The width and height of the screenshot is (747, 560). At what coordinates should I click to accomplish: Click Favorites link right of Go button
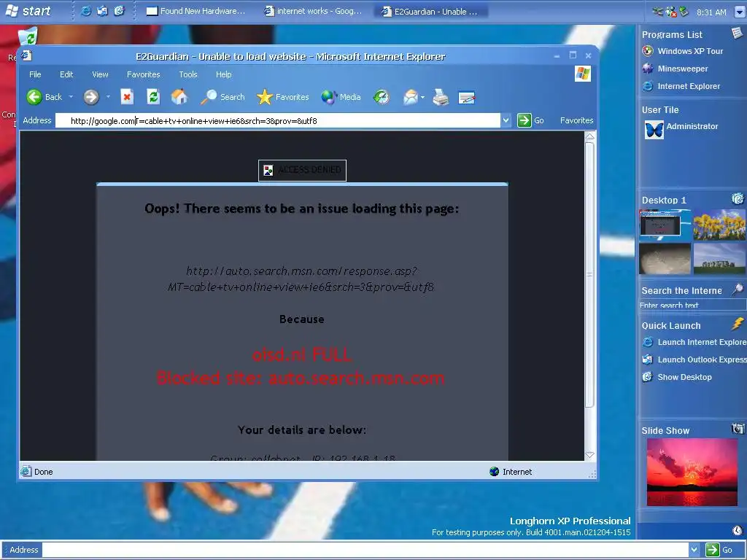pos(576,120)
